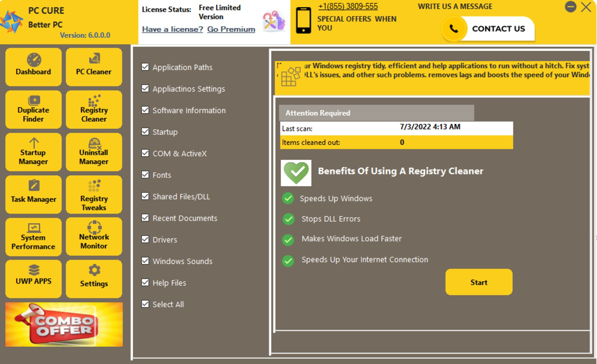597x364 pixels.
Task: Toggle COM & ActiveX checkbox
Action: (145, 153)
